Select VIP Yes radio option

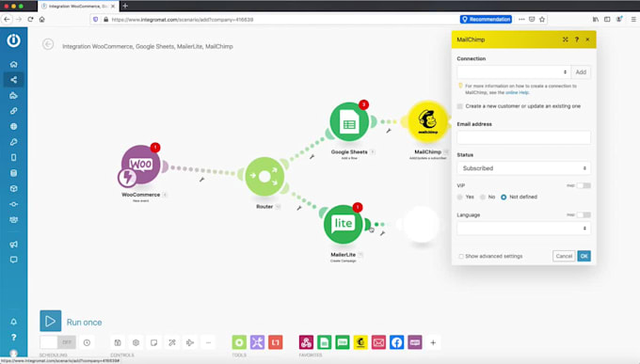[460, 198]
